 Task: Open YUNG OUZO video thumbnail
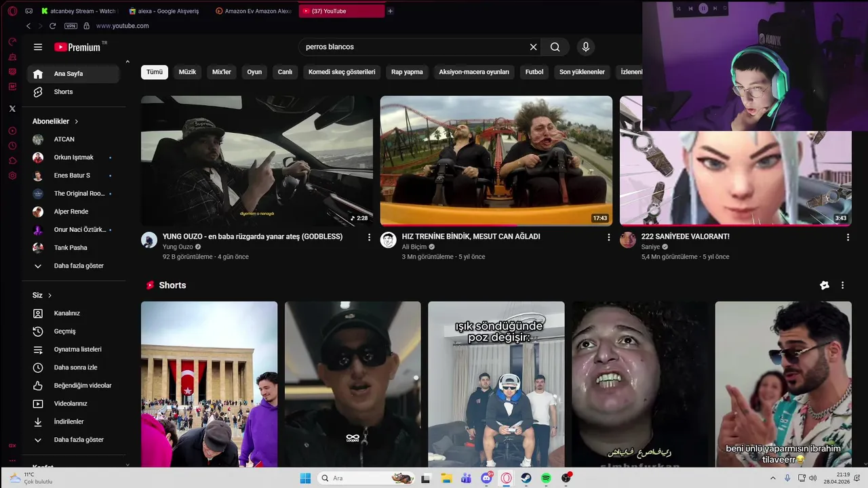click(x=257, y=161)
